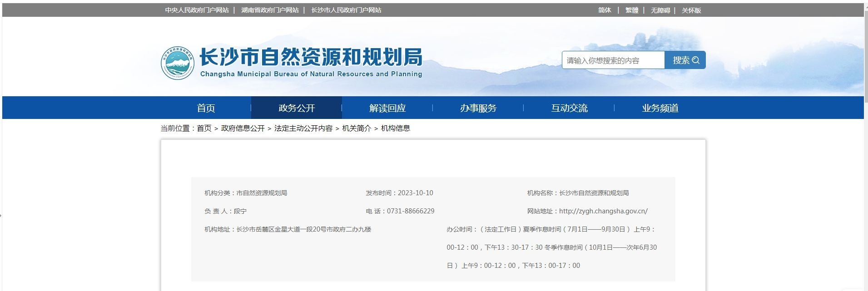Click 机关简介 breadcrumb link
Image resolution: width=868 pixels, height=291 pixels.
click(x=357, y=128)
